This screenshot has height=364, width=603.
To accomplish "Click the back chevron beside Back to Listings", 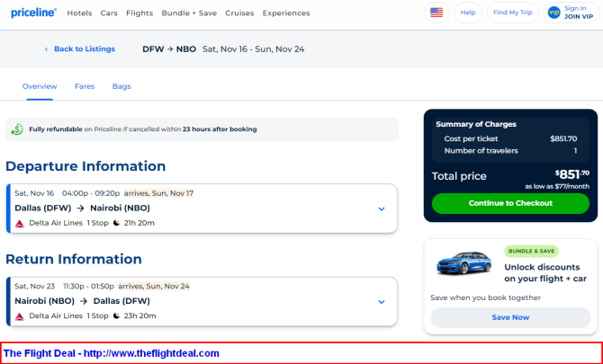I will (46, 49).
